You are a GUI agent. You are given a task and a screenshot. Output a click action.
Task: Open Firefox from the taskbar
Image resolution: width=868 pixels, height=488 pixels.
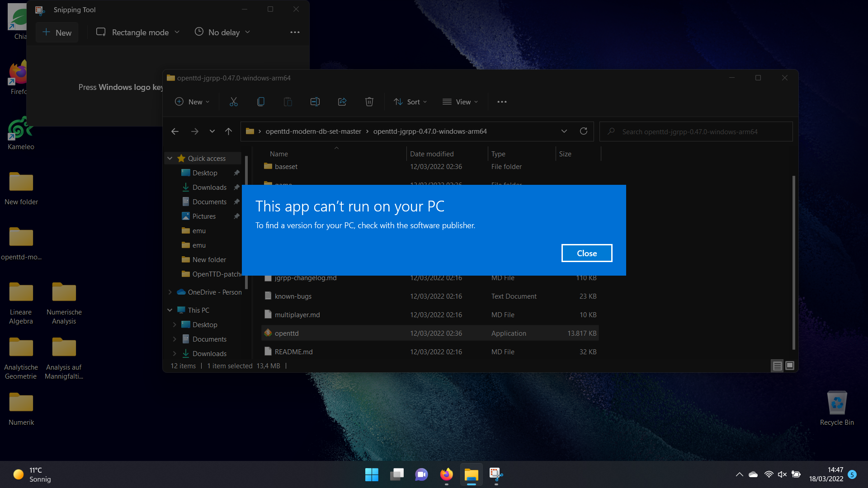pos(446,474)
